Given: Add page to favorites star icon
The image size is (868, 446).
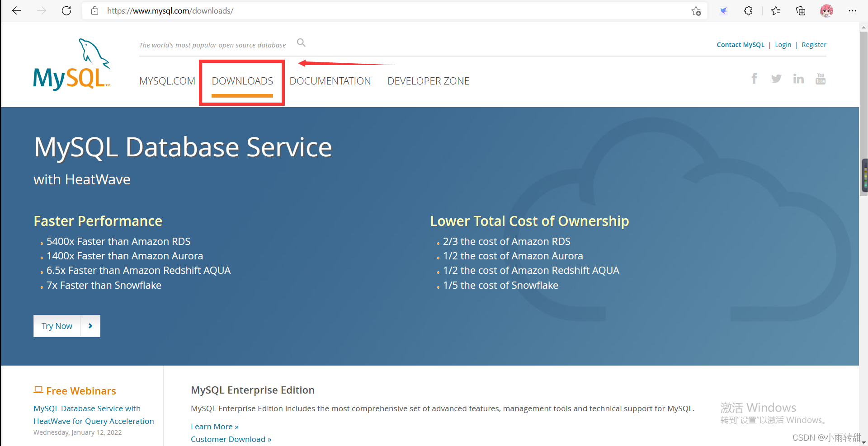Looking at the screenshot, I should pos(696,11).
